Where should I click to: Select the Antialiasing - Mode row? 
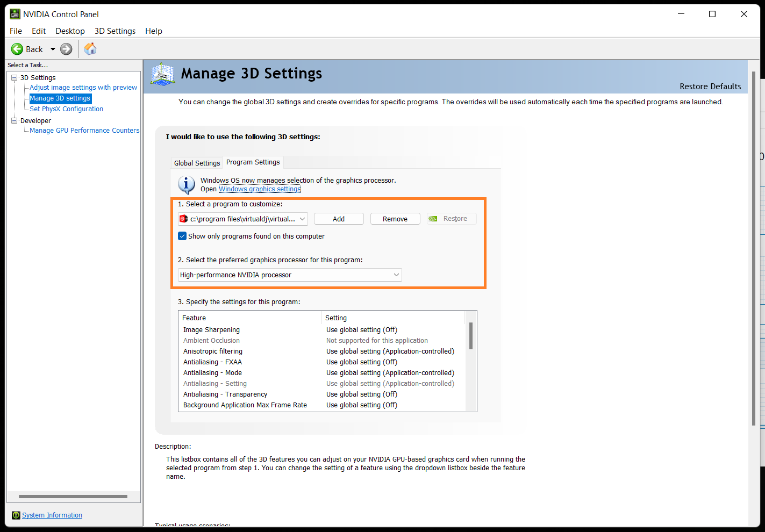click(x=321, y=373)
